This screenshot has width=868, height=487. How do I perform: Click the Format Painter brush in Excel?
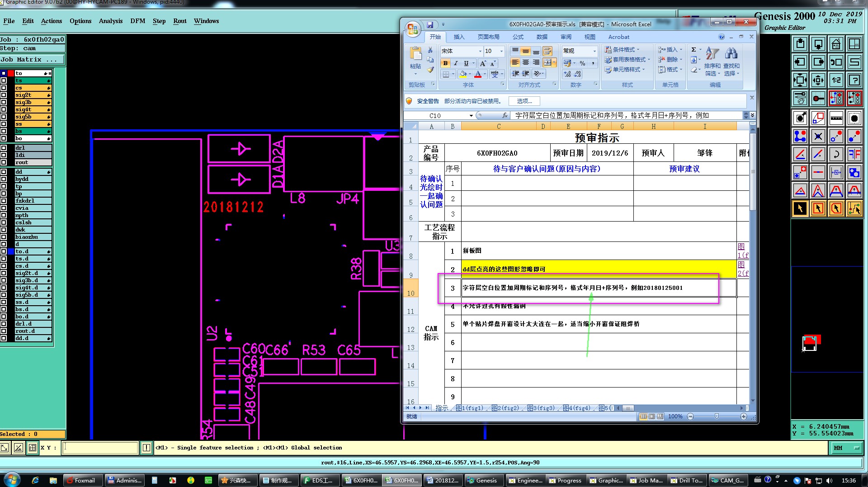click(430, 70)
